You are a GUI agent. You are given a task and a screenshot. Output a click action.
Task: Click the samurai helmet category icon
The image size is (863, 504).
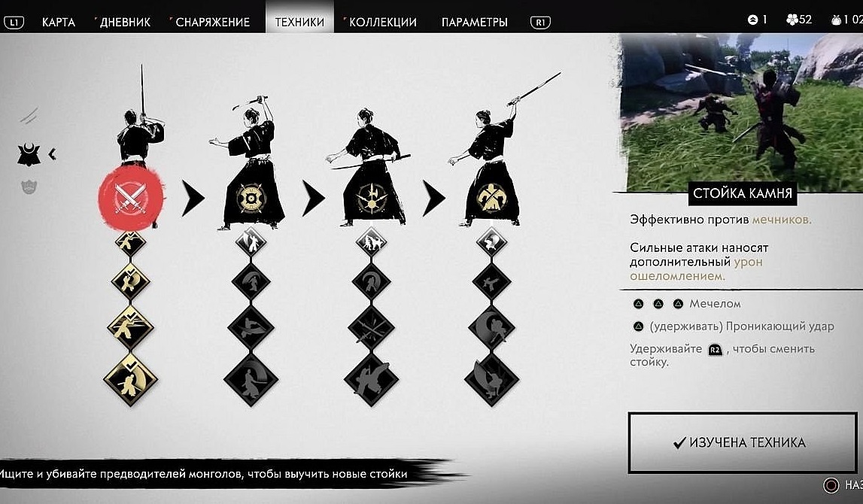tap(29, 155)
